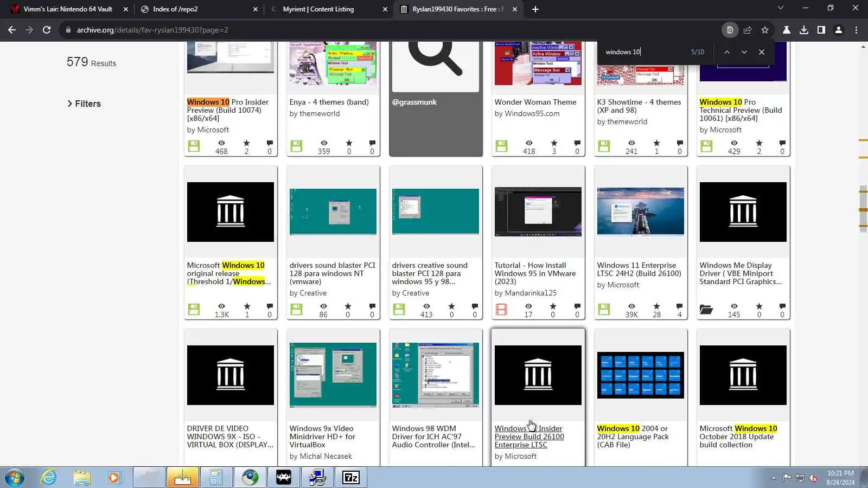Viewport: 868px width, 488px height.
Task: Click Windows 9x Video Minidriver HD+ thumbnail
Action: [333, 375]
